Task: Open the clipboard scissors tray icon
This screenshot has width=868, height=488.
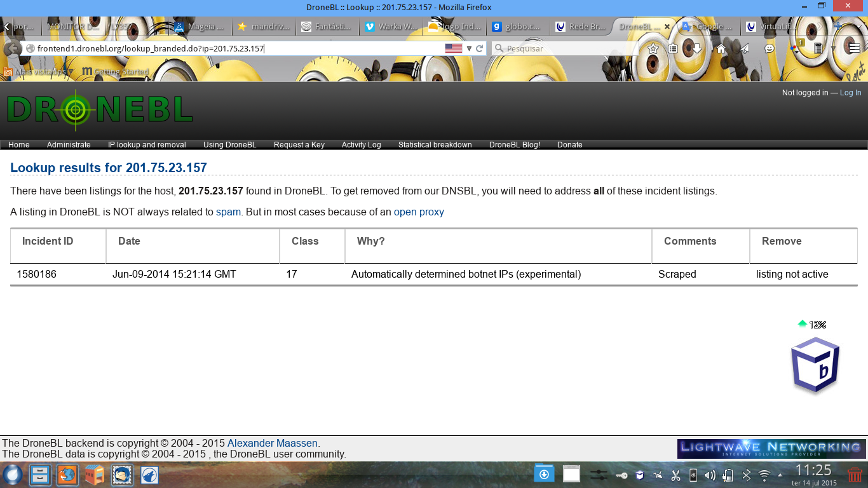Action: pos(675,475)
